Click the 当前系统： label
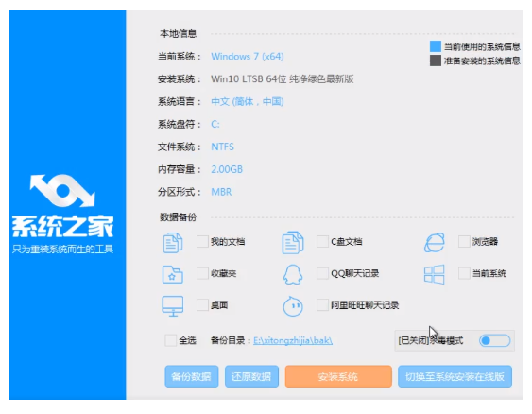The width and height of the screenshot is (532, 414). pyautogui.click(x=180, y=57)
